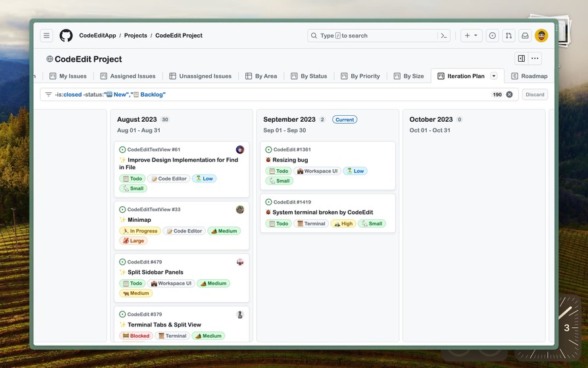Switch to the By Priority tab
The image size is (588, 368).
tap(360, 76)
